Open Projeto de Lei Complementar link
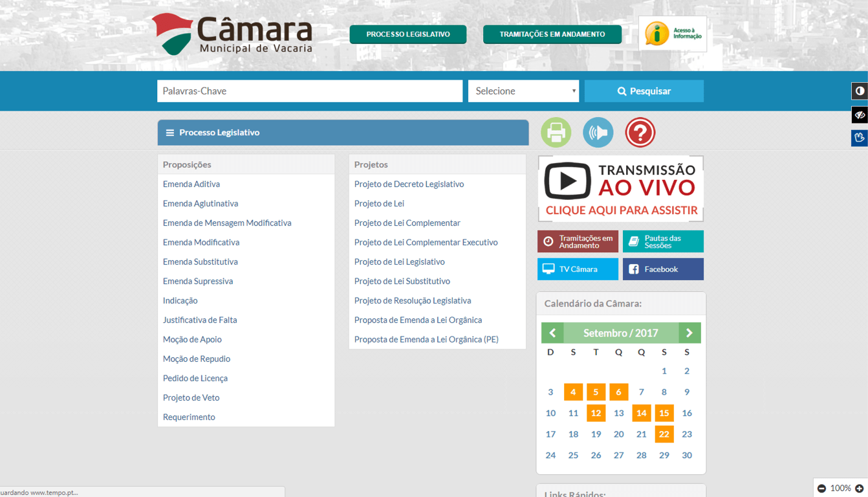868x497 pixels. point(407,223)
